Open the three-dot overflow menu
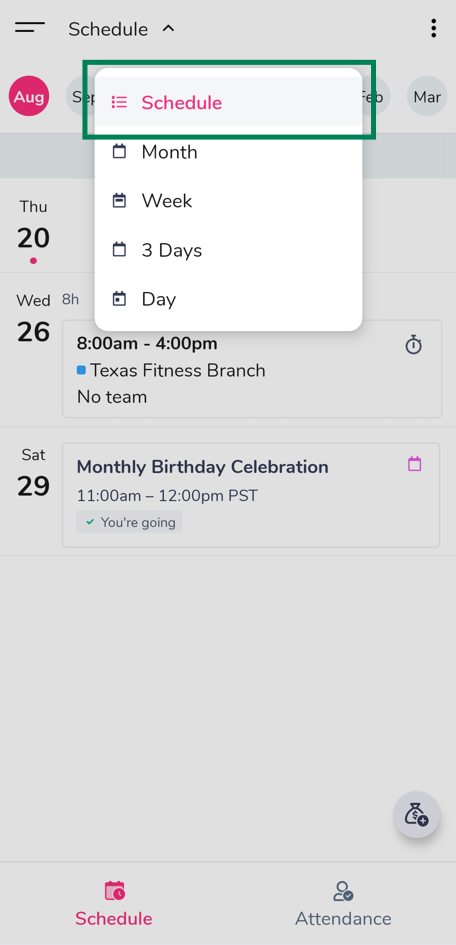Image resolution: width=456 pixels, height=945 pixels. pyautogui.click(x=433, y=28)
